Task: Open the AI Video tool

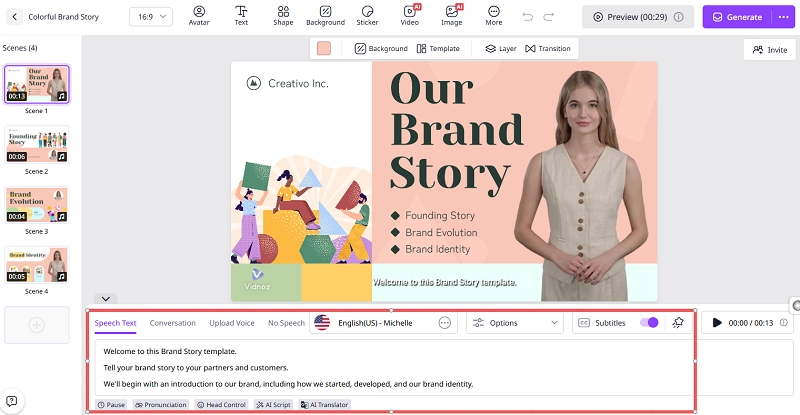Action: point(410,16)
